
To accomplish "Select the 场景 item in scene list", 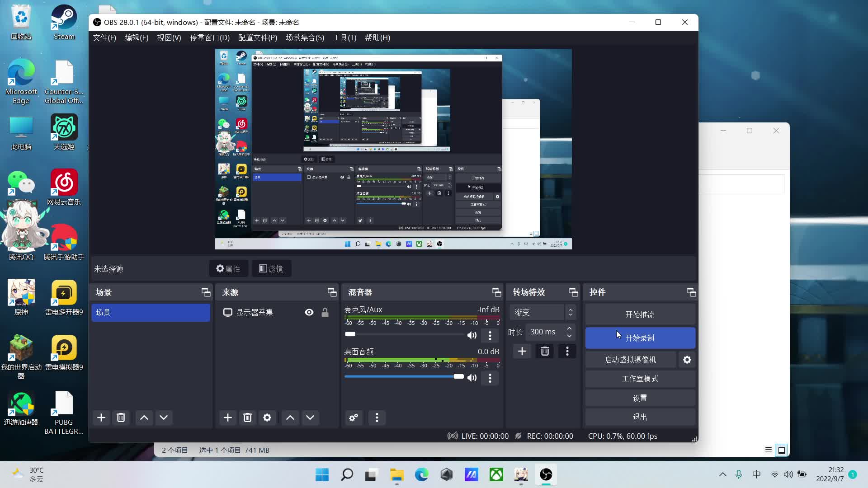I will (151, 312).
